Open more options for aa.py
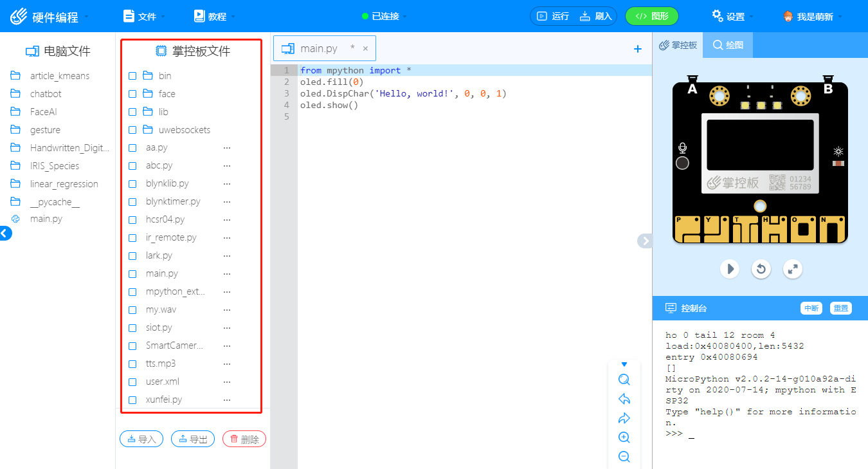868x469 pixels. (226, 148)
